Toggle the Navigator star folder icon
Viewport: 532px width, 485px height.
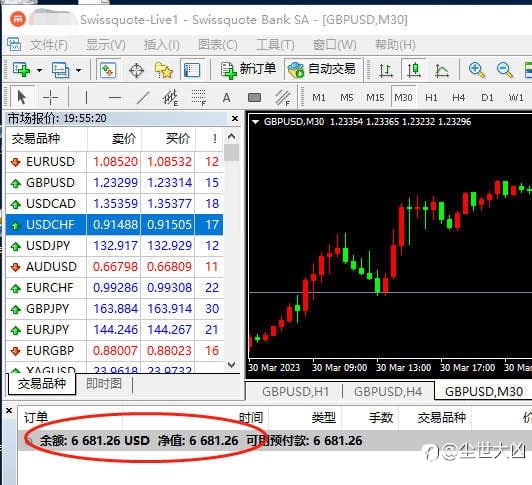[164, 70]
